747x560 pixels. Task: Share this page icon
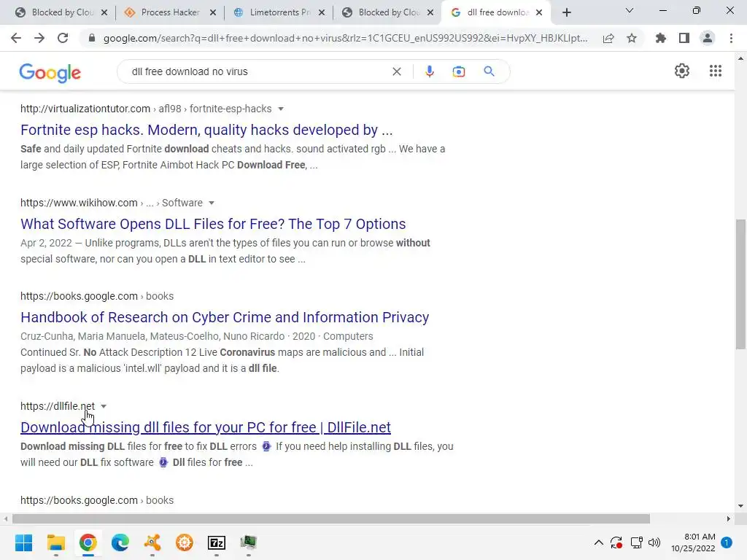(608, 38)
